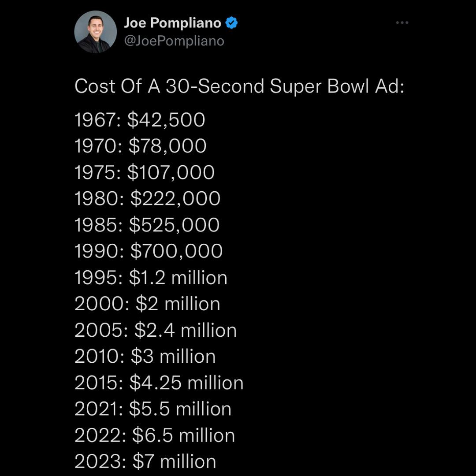
Task: Open the tweet's three-dot more options menu
Action: coord(402,23)
